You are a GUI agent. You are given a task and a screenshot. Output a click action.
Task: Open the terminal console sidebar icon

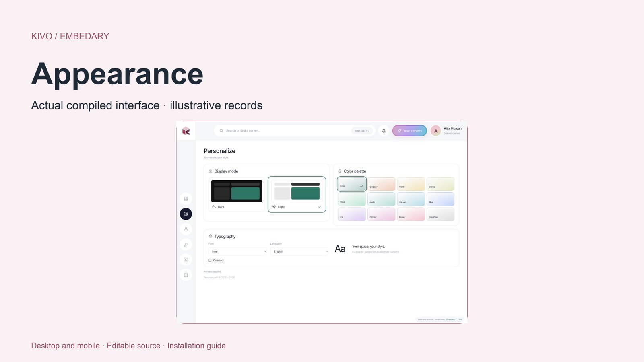[x=186, y=260]
